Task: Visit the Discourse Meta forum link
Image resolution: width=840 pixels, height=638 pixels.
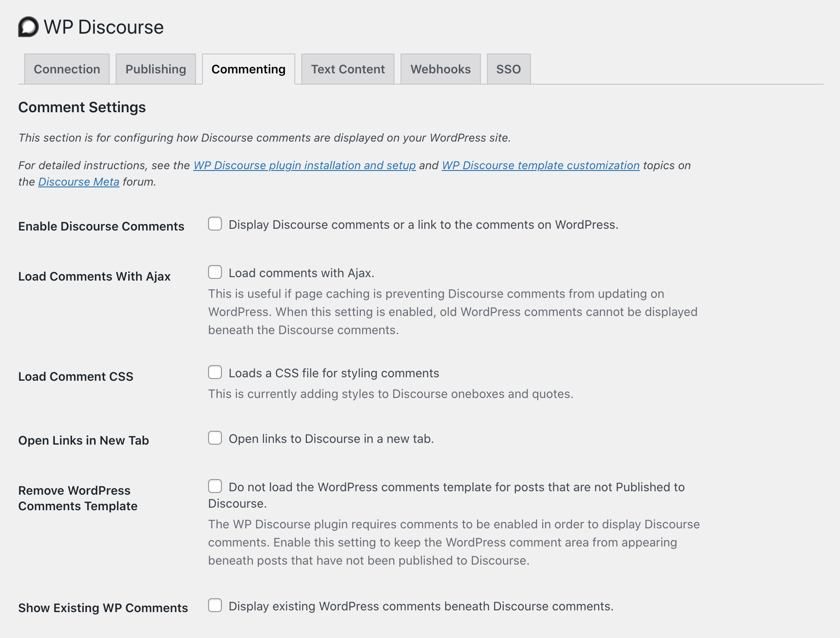Action: 79,182
